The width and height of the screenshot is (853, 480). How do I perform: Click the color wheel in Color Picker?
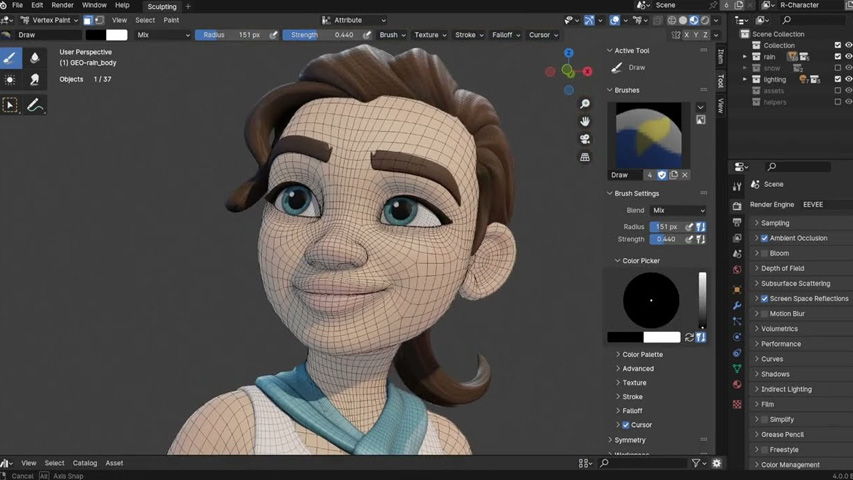point(651,300)
